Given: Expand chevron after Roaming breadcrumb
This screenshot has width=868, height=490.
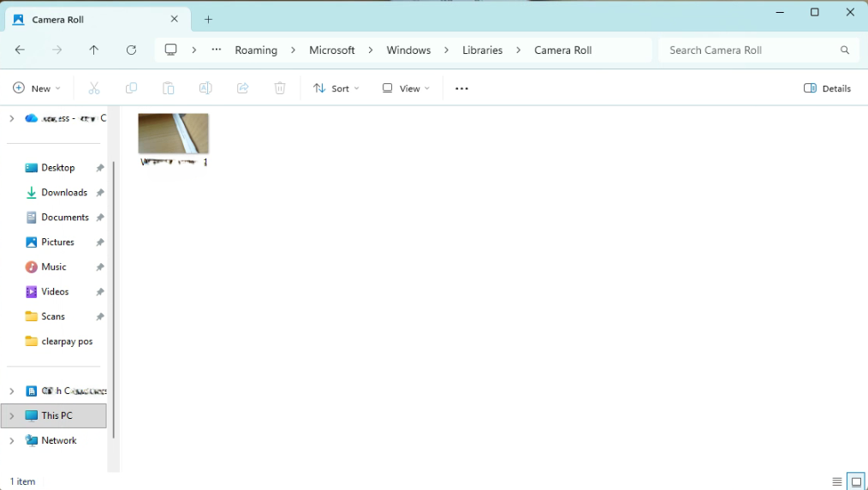Looking at the screenshot, I should click(293, 50).
